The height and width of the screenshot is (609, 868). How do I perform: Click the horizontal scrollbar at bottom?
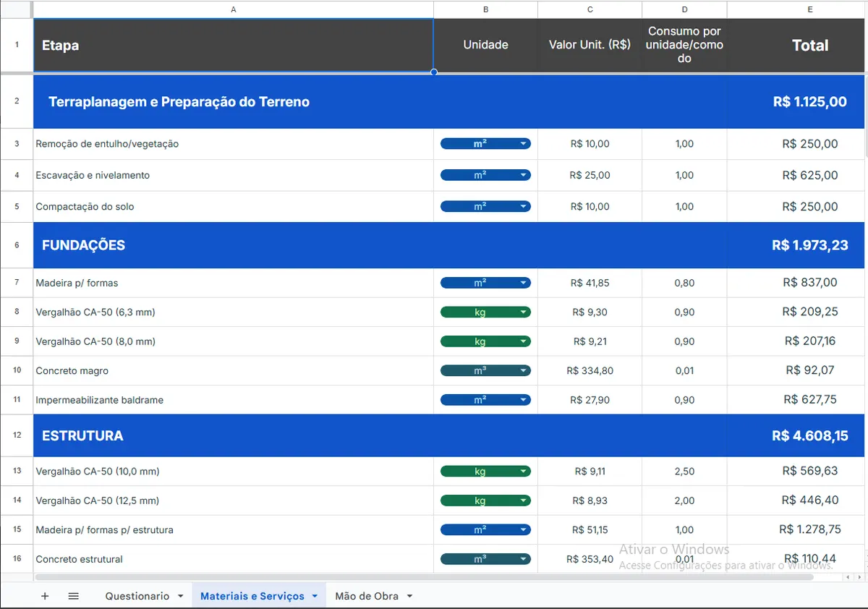pos(434,577)
